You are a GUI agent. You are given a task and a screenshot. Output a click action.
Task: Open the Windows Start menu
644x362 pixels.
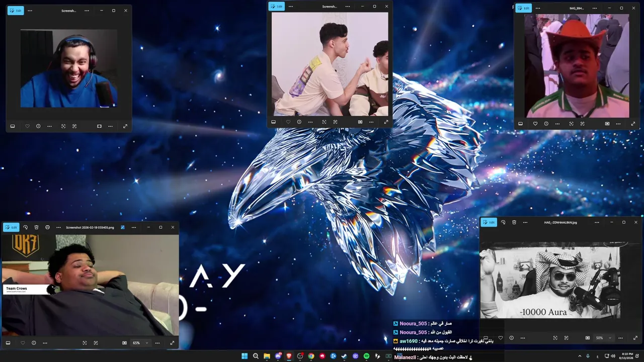[x=245, y=356]
